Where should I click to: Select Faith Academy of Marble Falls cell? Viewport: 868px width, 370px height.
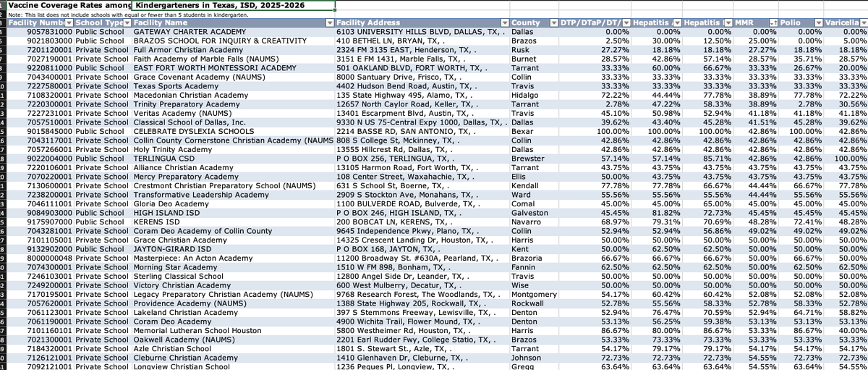(234, 59)
